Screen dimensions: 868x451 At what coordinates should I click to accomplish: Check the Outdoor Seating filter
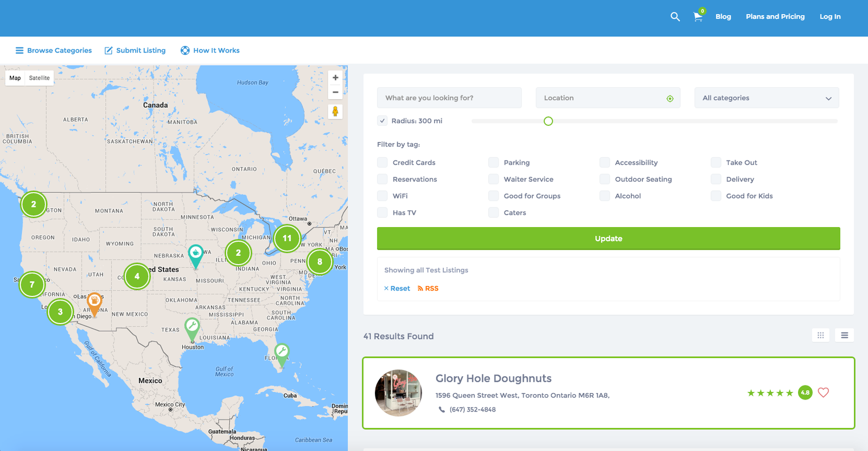coord(605,179)
